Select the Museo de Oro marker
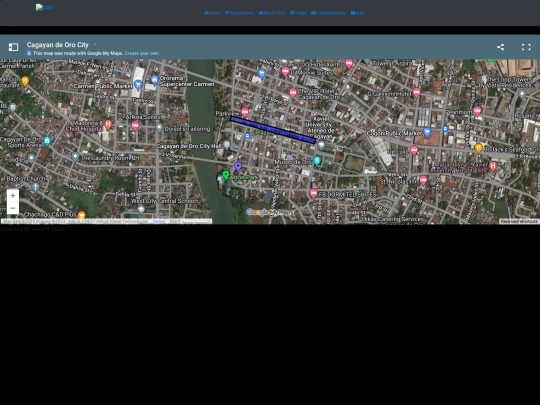The height and width of the screenshot is (405, 540). pyautogui.click(x=317, y=160)
